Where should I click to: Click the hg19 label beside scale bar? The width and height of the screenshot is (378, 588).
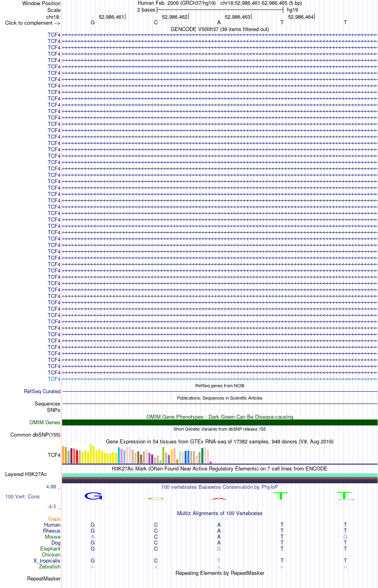(292, 10)
